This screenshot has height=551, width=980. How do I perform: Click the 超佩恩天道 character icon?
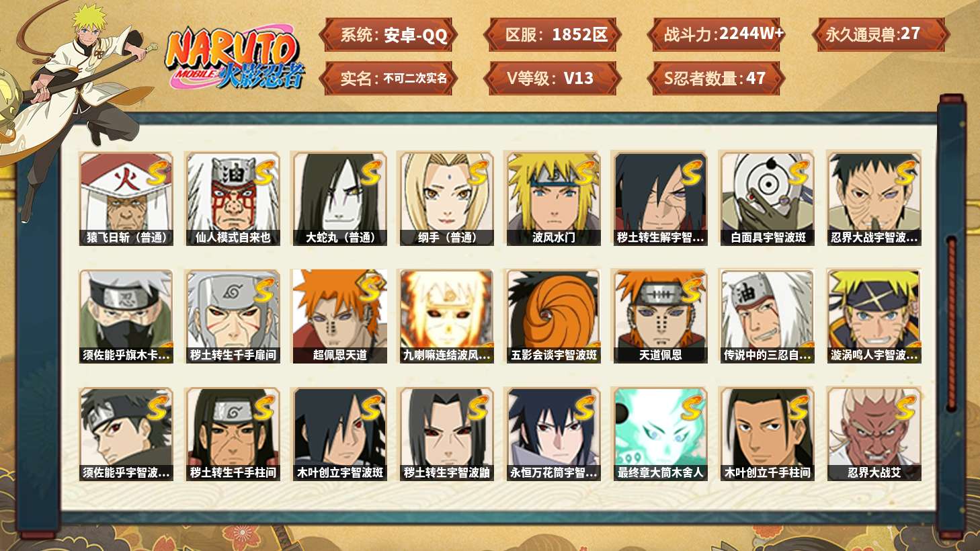click(339, 316)
